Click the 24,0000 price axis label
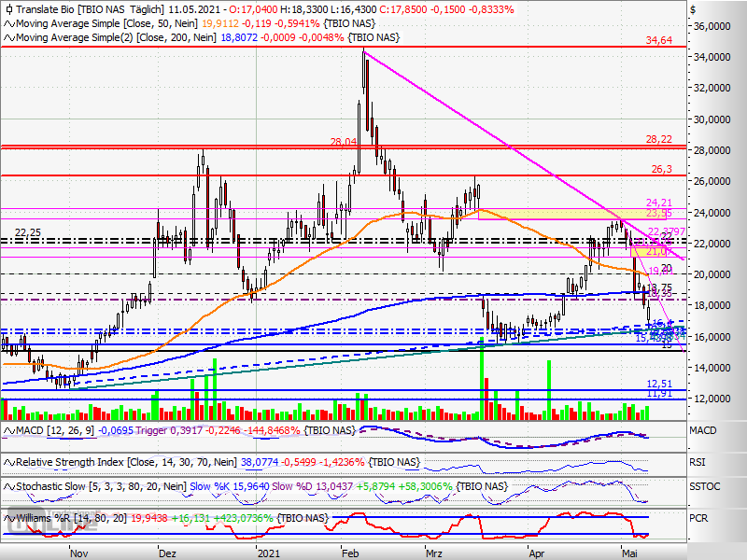This screenshot has height=560, width=747. coord(712,213)
